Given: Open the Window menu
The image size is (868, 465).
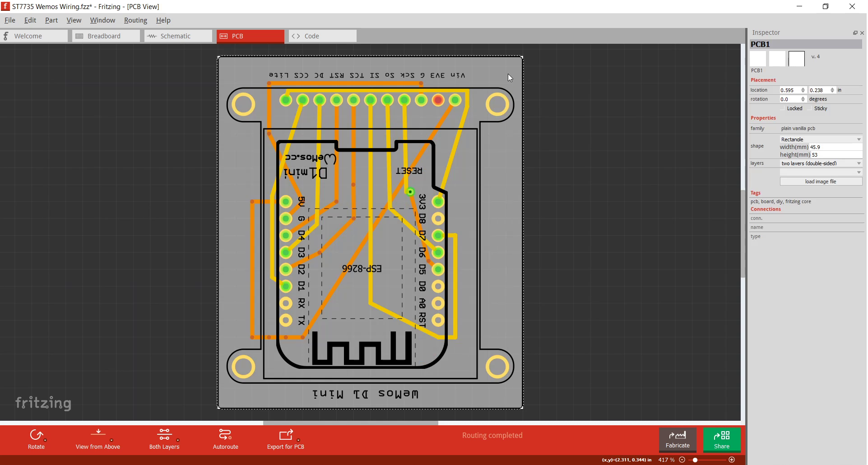Looking at the screenshot, I should click(102, 20).
